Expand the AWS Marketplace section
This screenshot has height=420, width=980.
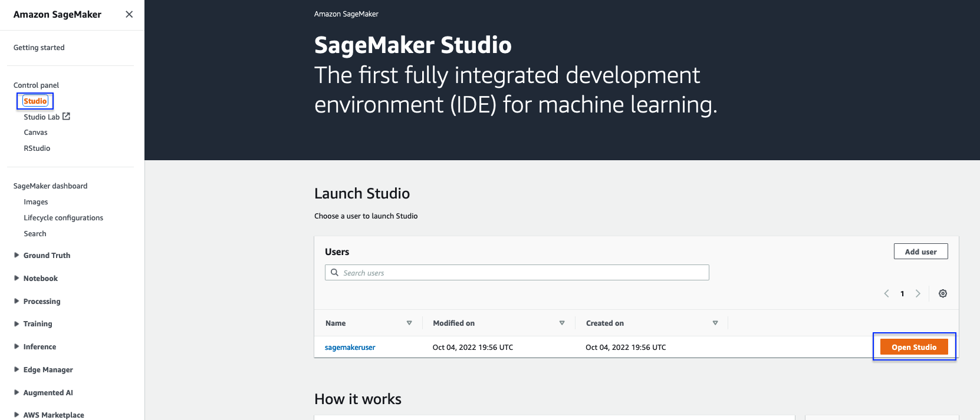17,415
